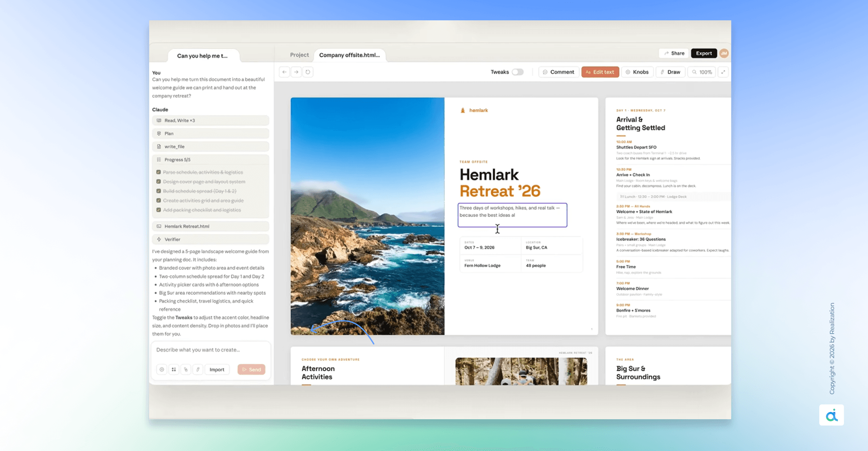Image resolution: width=868 pixels, height=451 pixels.
Task: Click the pencil icon beside Import
Action: (x=198, y=370)
